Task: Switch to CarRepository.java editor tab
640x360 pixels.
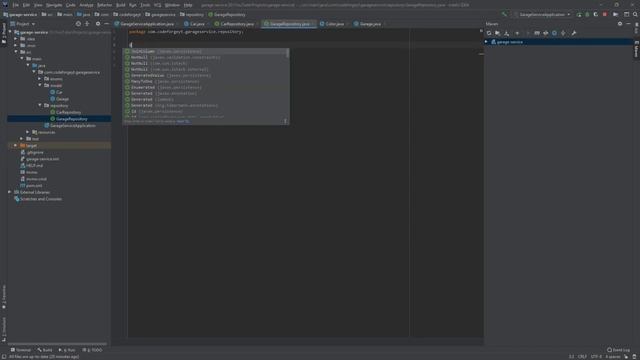Action: [235, 24]
